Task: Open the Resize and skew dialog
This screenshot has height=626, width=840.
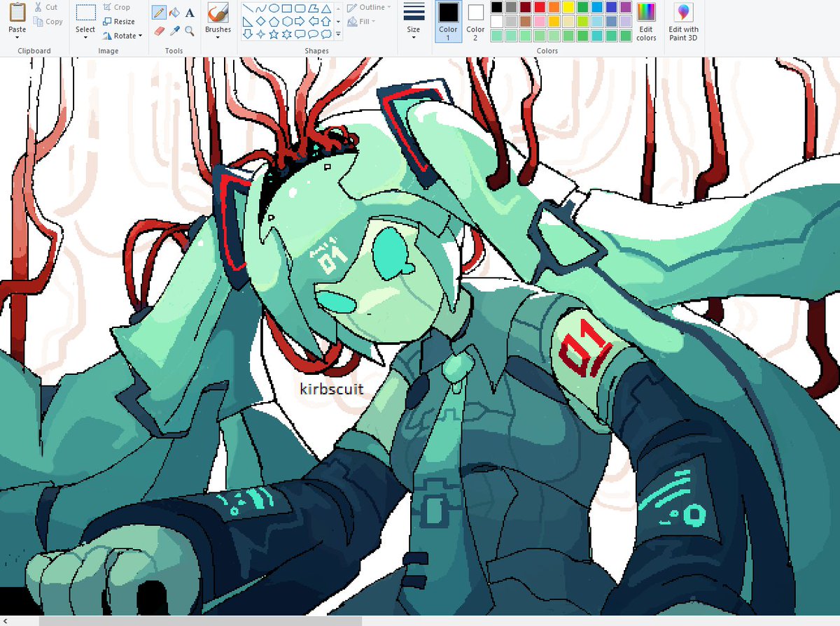Action: [x=118, y=22]
